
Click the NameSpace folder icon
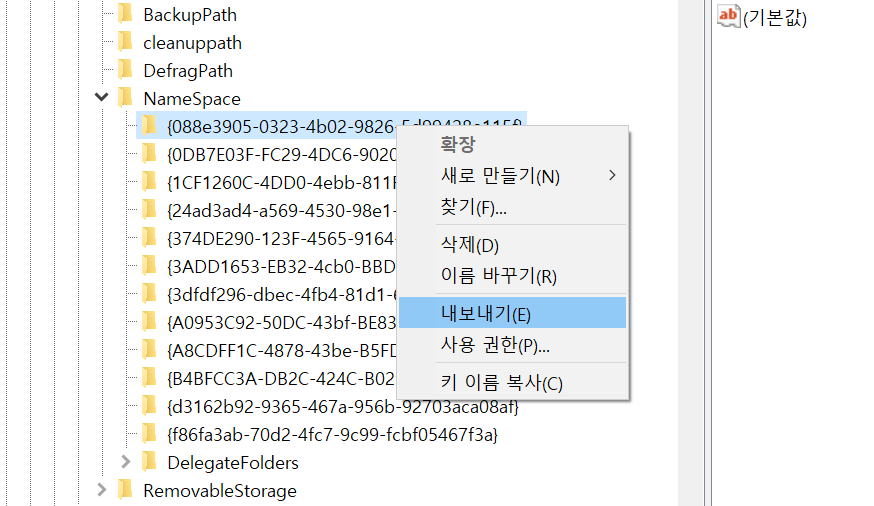(x=126, y=98)
